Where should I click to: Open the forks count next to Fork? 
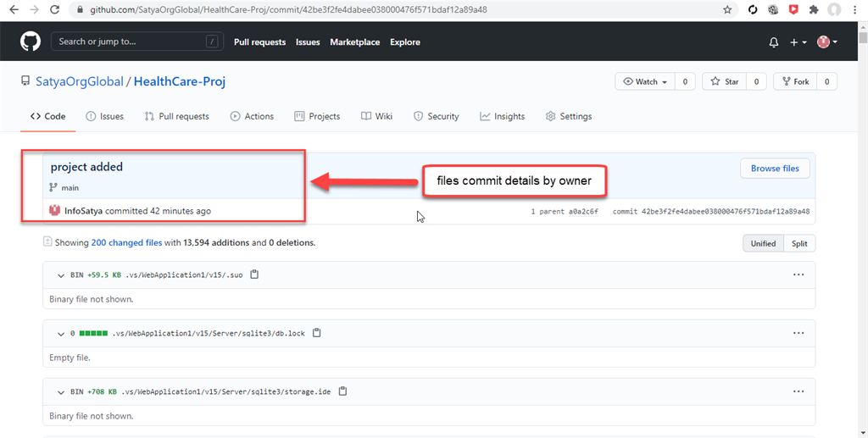(827, 81)
